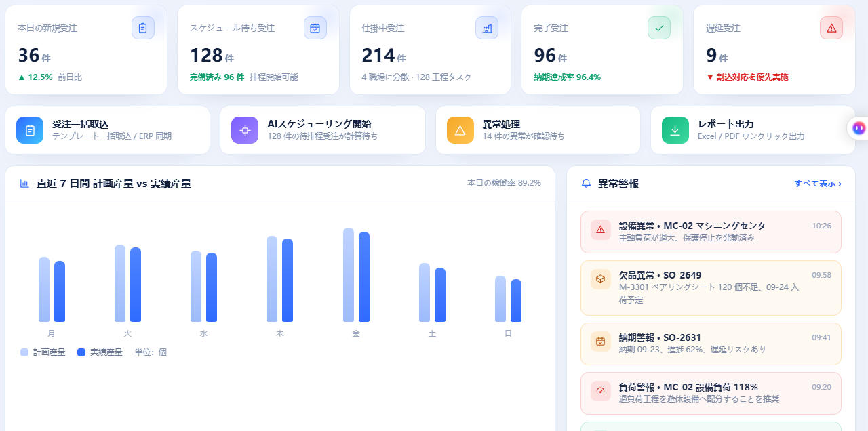Click 日 actual output bar
This screenshot has height=431, width=868.
(516, 300)
